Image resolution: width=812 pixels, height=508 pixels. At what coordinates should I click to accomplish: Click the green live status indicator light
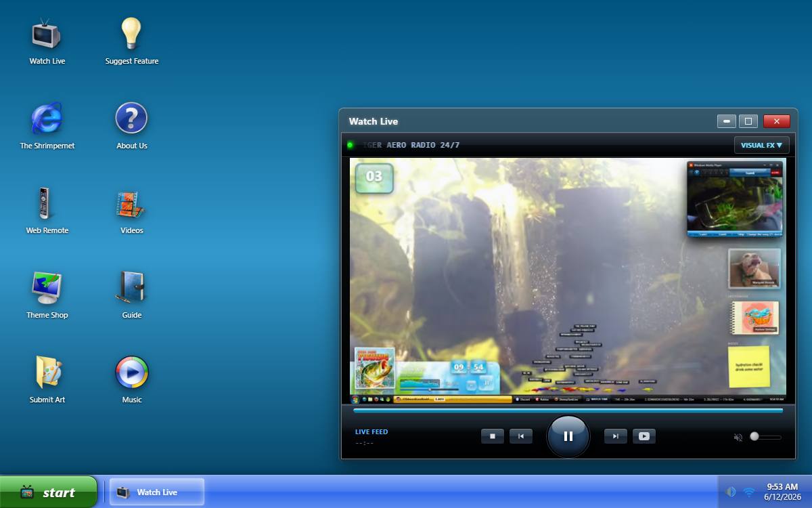tap(351, 145)
